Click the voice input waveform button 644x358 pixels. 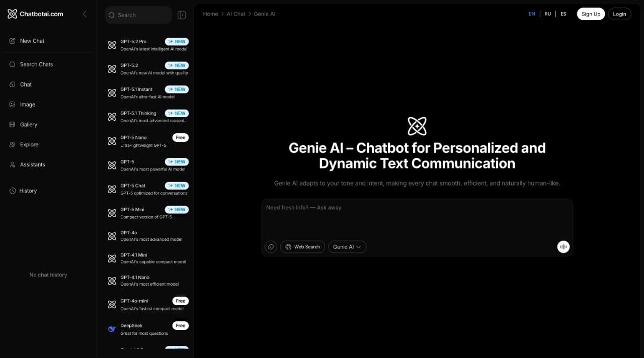tap(563, 247)
